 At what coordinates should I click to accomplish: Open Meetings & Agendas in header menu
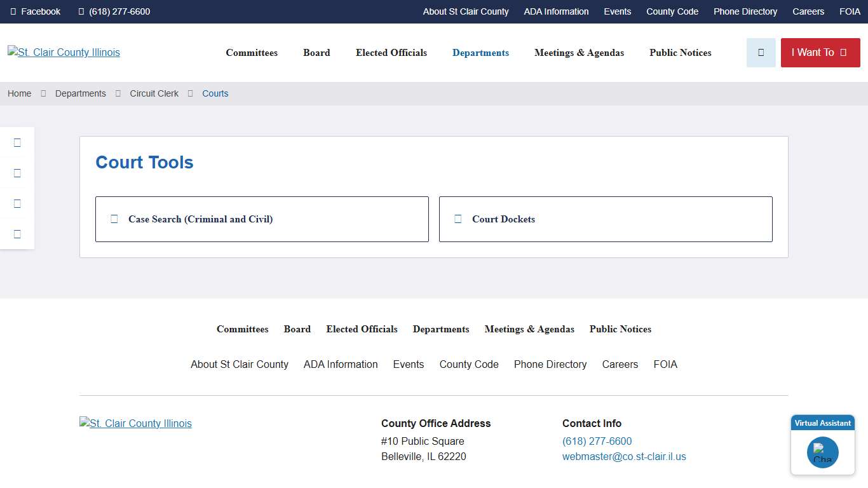pyautogui.click(x=579, y=53)
